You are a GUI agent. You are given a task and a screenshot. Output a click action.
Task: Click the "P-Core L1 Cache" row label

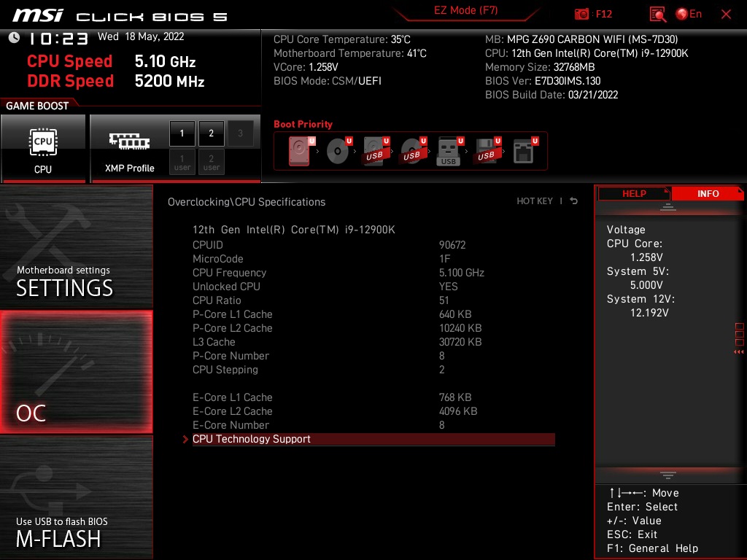click(233, 314)
